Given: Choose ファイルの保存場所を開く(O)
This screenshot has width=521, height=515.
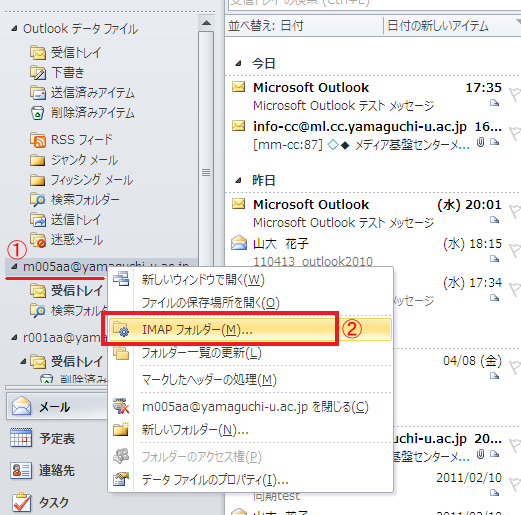Looking at the screenshot, I should (250, 303).
